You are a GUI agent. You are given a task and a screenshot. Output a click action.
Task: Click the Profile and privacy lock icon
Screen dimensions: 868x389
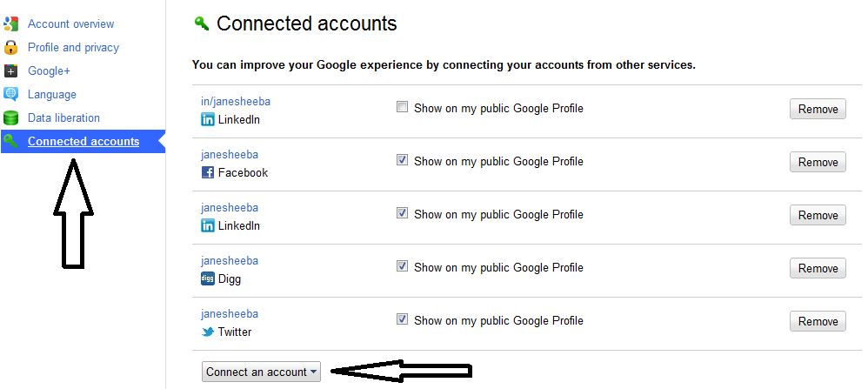[11, 47]
